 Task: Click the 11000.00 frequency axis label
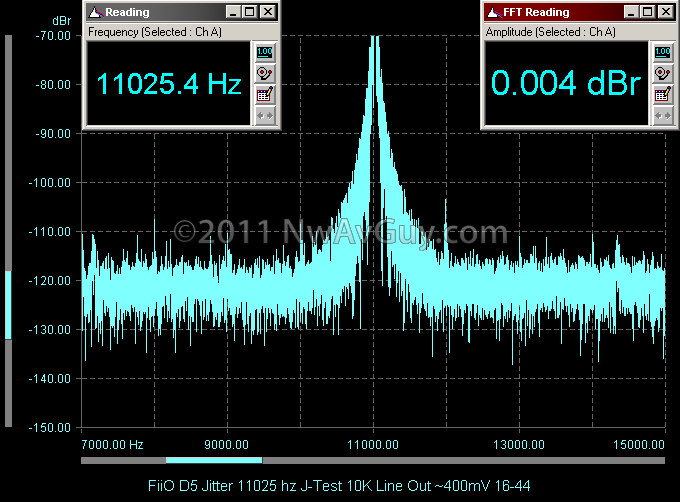coord(372,444)
